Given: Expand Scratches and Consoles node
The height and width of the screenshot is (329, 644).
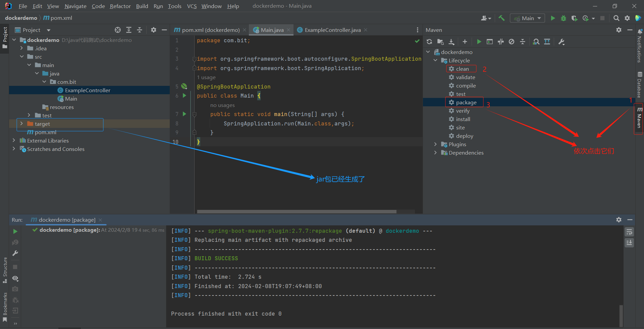Looking at the screenshot, I should tap(14, 149).
